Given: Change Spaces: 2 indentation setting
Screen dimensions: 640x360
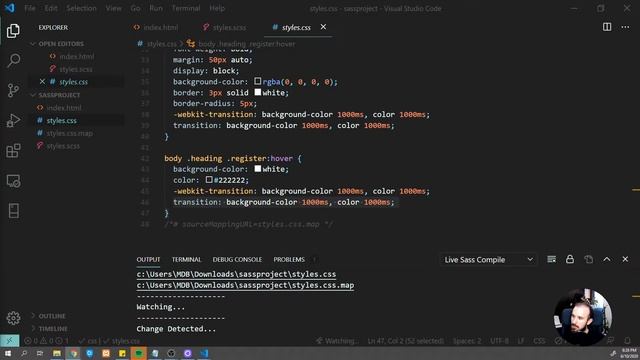Looking at the screenshot, I should [467, 340].
